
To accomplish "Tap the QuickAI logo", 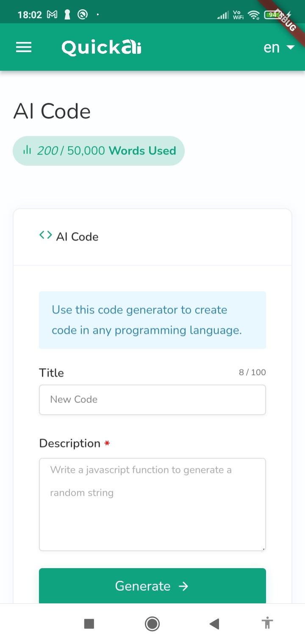I will point(102,47).
